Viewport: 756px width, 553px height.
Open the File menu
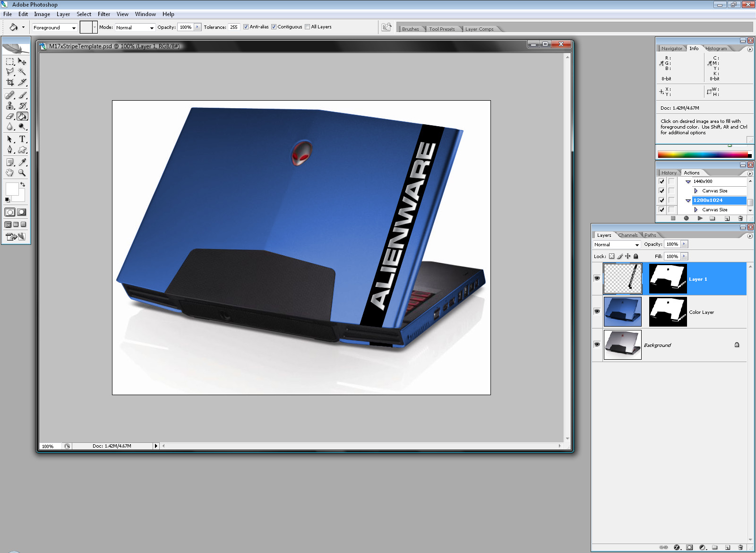tap(8, 14)
